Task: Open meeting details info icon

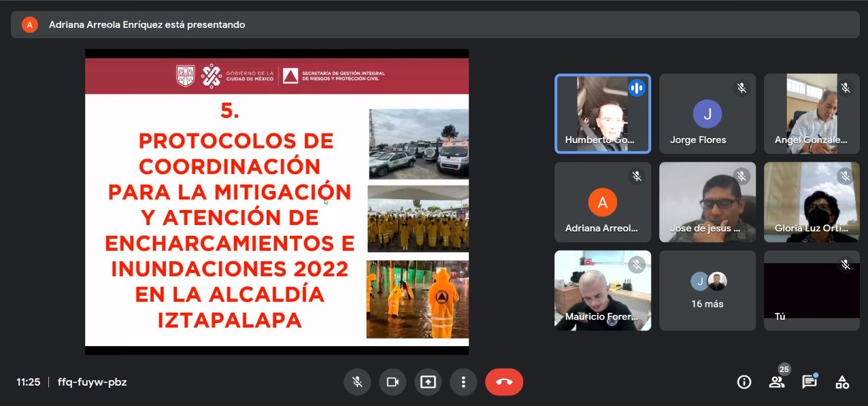Action: click(744, 382)
